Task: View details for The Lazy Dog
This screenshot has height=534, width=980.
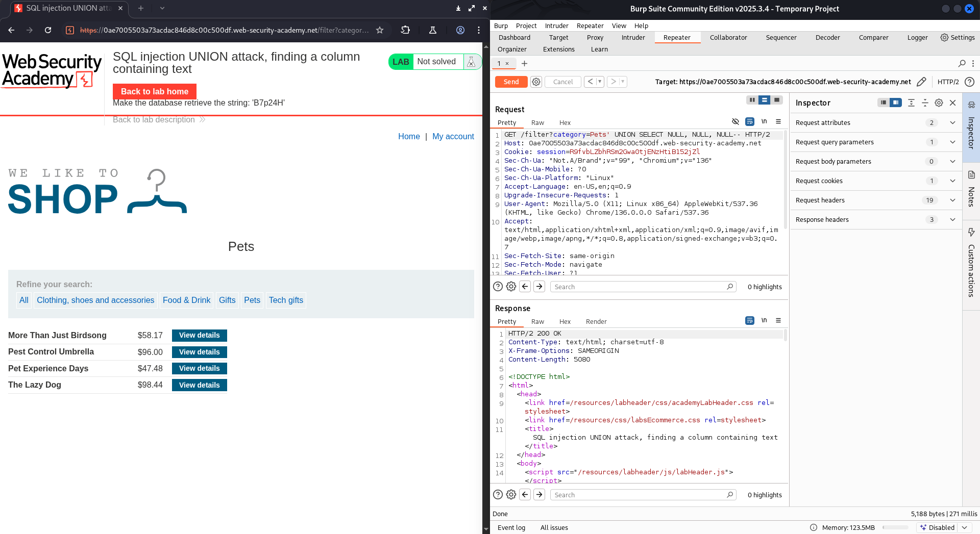Action: pyautogui.click(x=199, y=385)
